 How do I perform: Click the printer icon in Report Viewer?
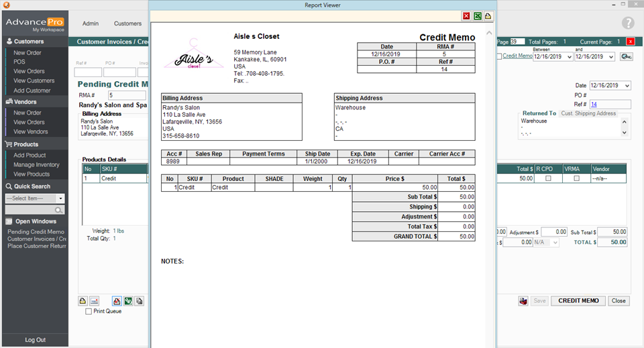(x=488, y=16)
